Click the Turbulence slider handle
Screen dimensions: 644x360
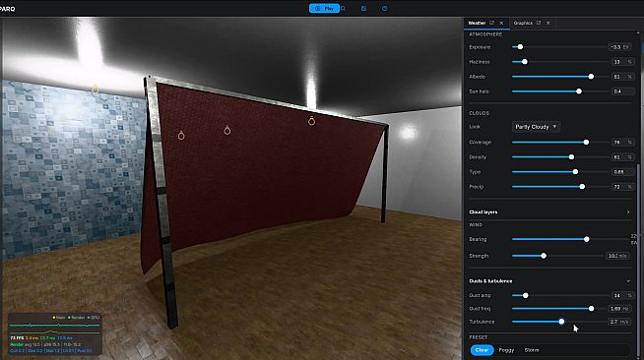pyautogui.click(x=561, y=322)
